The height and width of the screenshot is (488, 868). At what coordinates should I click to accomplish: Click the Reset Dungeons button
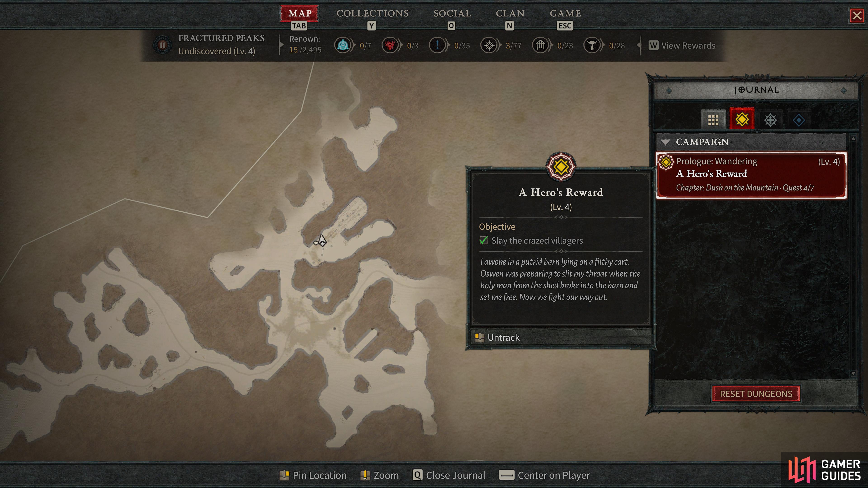click(x=756, y=394)
